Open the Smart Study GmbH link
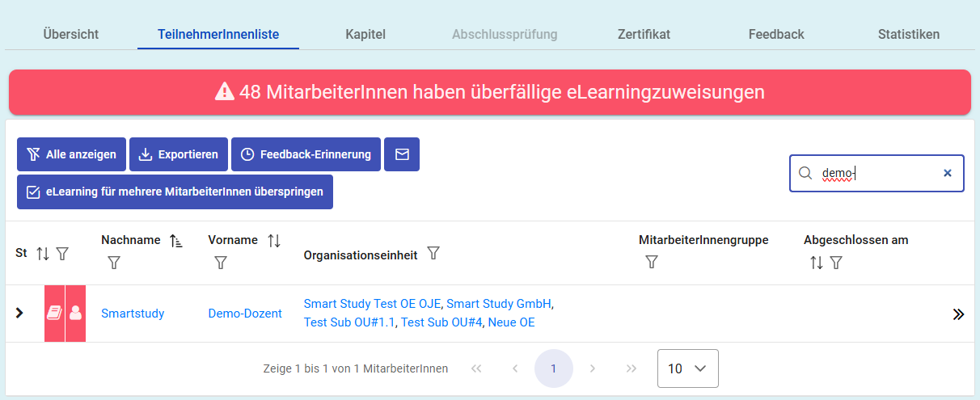 pyautogui.click(x=499, y=304)
